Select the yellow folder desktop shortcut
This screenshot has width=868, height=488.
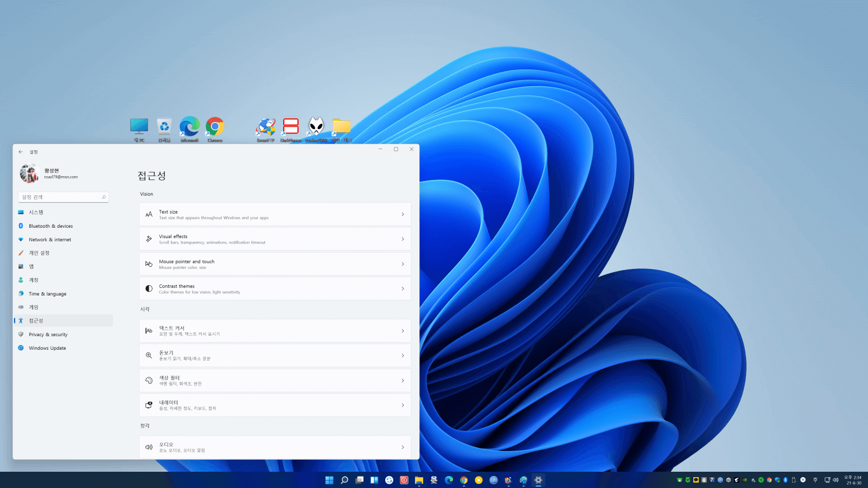[341, 130]
